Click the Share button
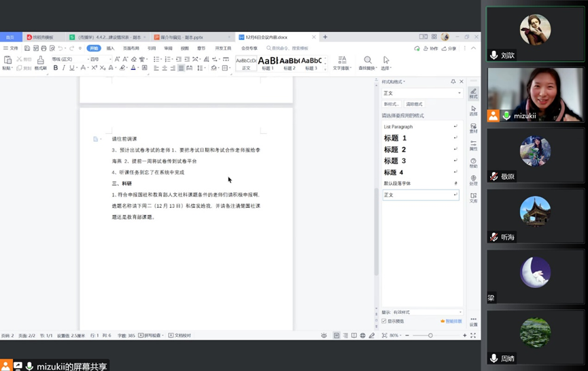The height and width of the screenshot is (371, 588). tap(449, 48)
